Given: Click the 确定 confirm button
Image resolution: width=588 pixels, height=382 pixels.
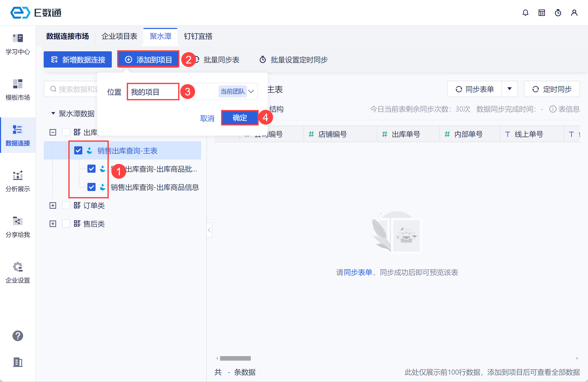Looking at the screenshot, I should click(240, 118).
